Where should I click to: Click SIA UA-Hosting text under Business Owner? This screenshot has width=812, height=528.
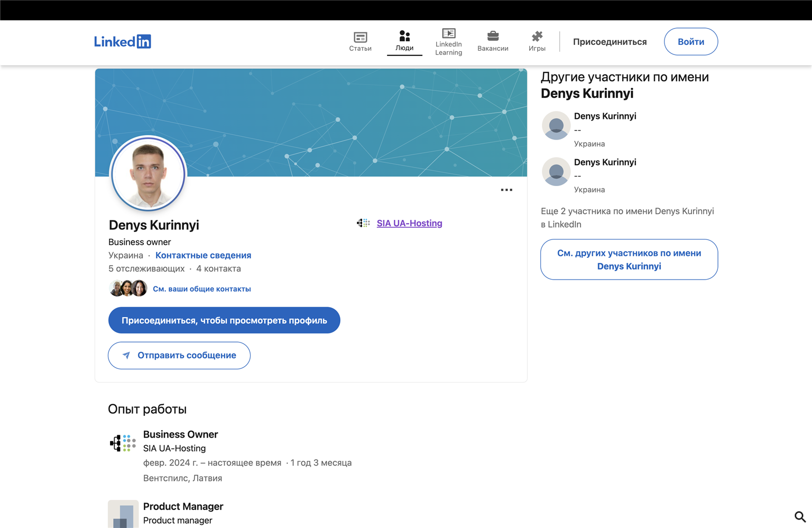[174, 448]
